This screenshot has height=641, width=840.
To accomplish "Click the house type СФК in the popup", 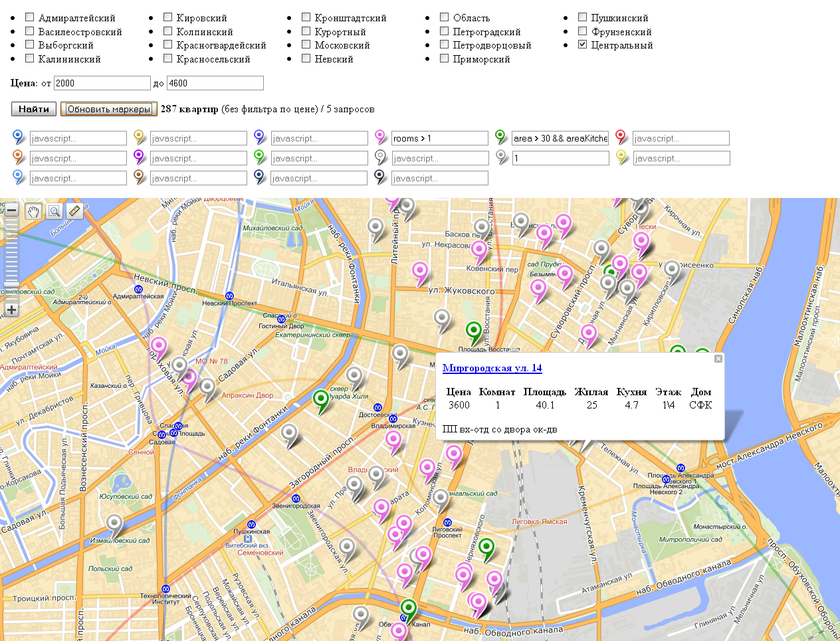I will coord(700,405).
